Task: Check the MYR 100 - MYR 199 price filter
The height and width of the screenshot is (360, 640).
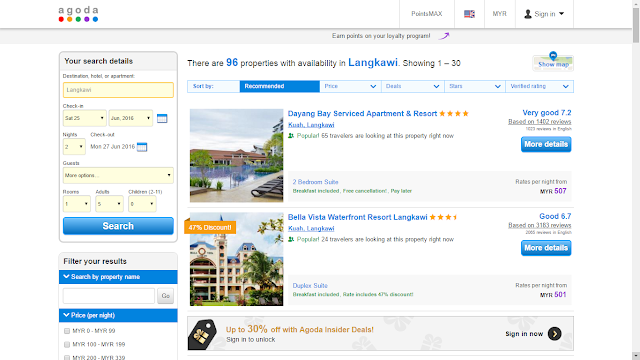Action: pyautogui.click(x=67, y=344)
